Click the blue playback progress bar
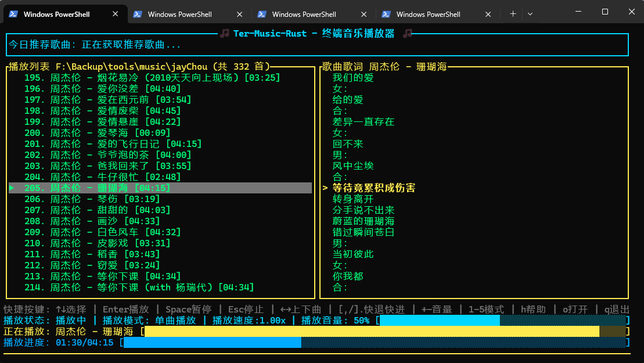 click(375, 343)
